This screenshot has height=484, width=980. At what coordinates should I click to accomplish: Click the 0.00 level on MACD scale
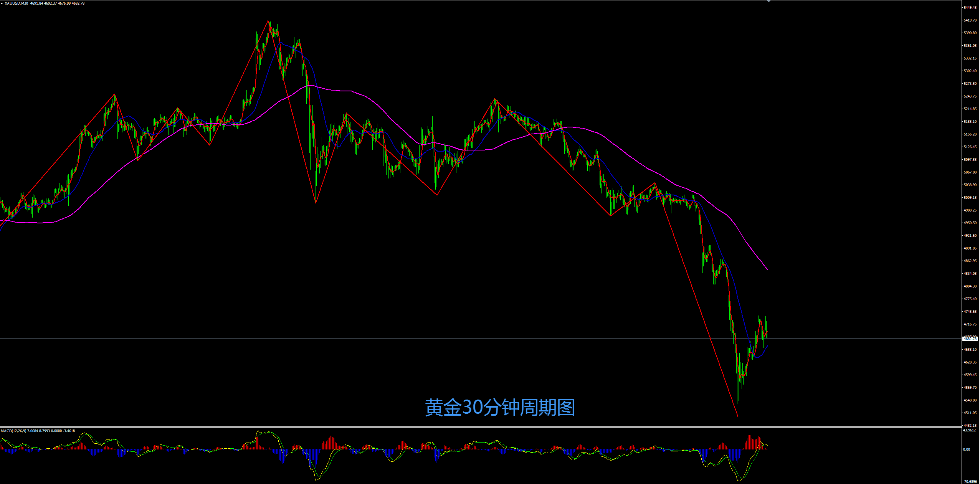(967, 449)
